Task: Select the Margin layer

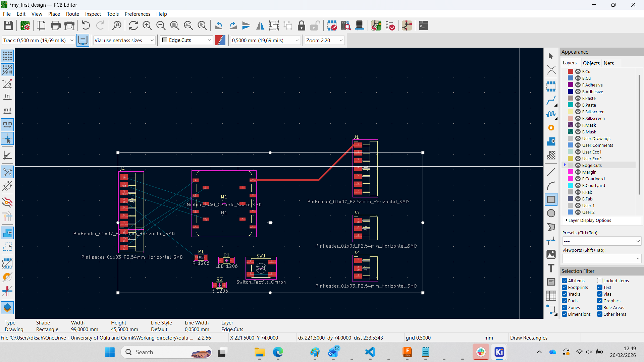Action: 589,172
